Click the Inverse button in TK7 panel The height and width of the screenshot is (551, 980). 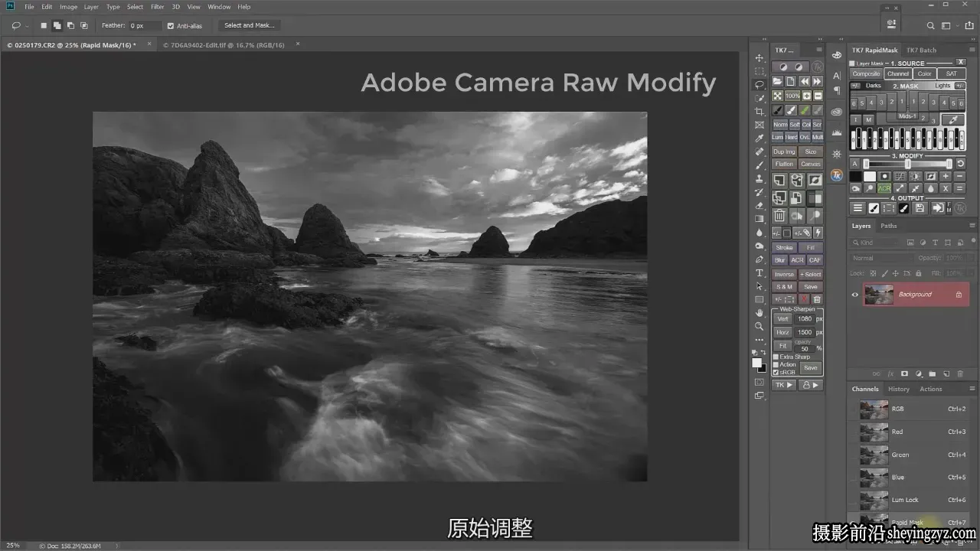pos(784,274)
